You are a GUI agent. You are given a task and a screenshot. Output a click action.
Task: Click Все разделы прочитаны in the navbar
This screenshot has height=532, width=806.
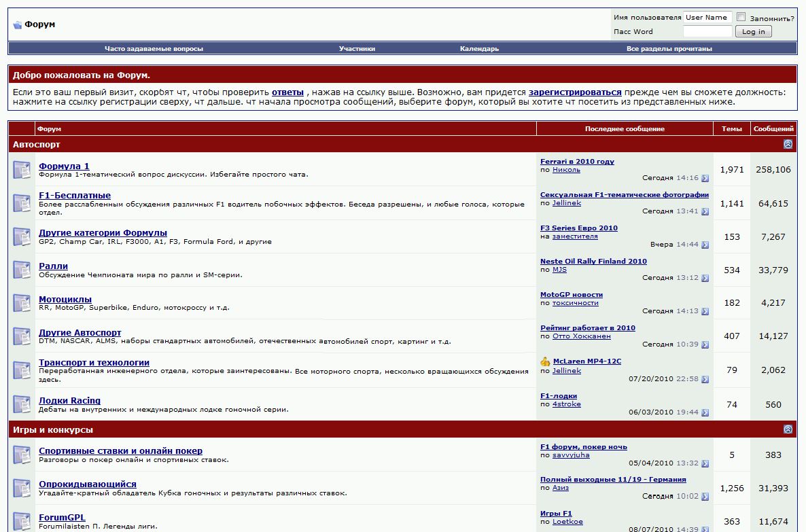tap(669, 49)
